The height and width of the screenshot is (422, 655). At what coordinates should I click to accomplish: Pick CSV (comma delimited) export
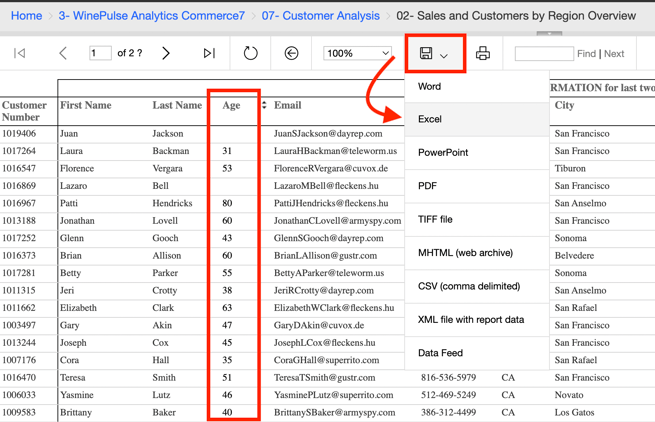468,286
